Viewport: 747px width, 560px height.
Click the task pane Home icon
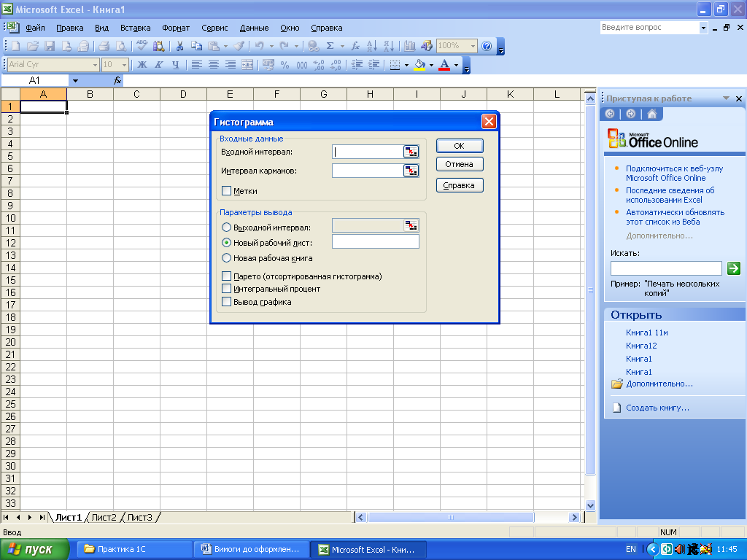click(651, 114)
